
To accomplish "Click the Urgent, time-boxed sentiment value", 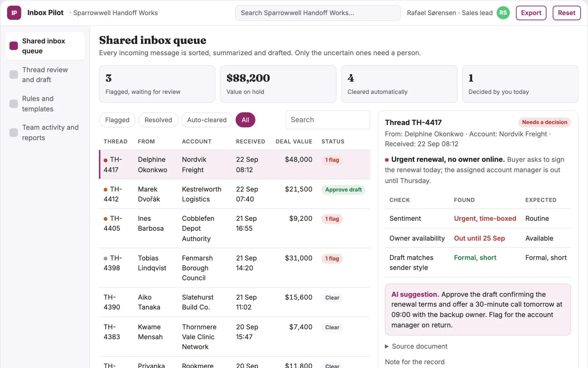I will [x=485, y=219].
